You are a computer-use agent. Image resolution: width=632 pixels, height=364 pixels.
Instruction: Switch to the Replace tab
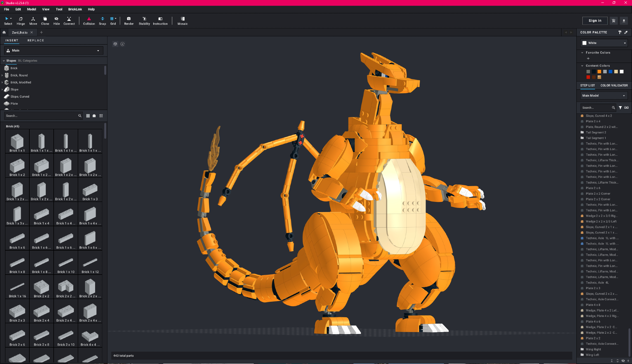pyautogui.click(x=36, y=40)
